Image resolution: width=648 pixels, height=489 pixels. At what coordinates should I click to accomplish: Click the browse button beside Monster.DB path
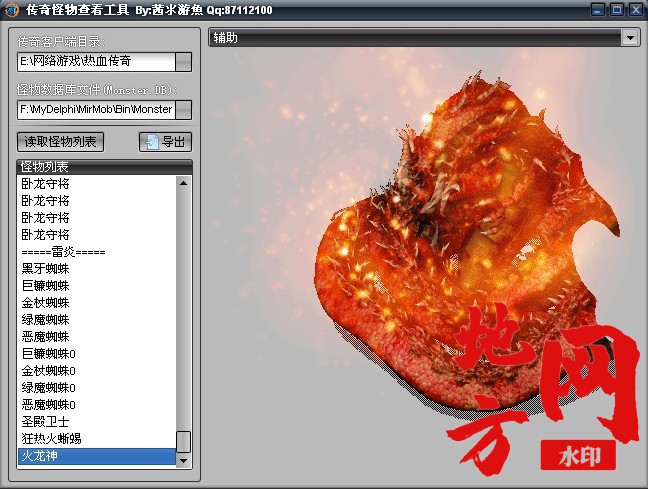[183, 110]
